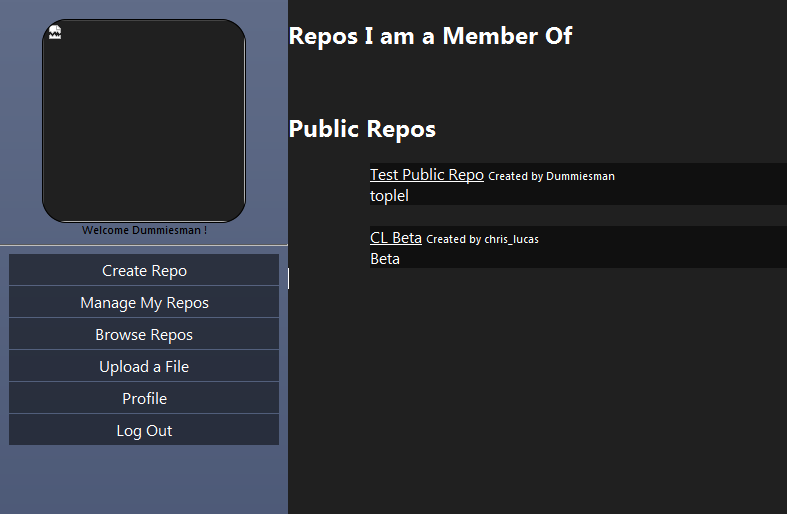Image resolution: width=787 pixels, height=514 pixels.
Task: Open the CL Beta repo link
Action: (396, 238)
